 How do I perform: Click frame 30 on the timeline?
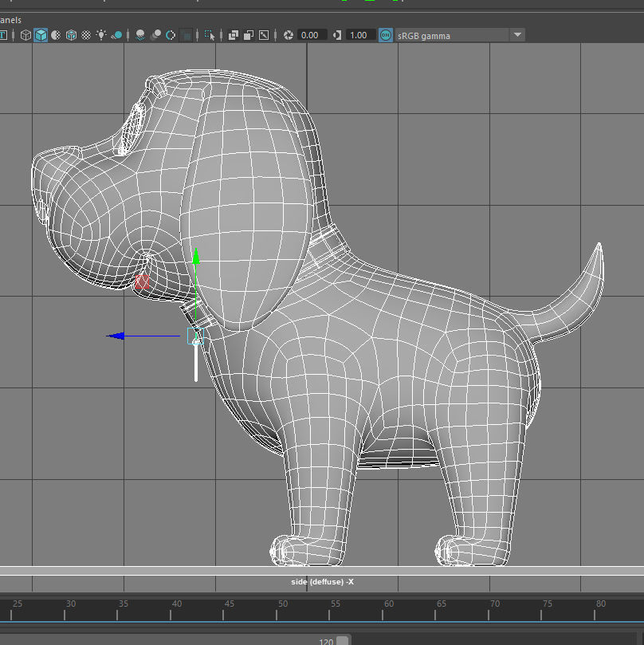[x=71, y=604]
